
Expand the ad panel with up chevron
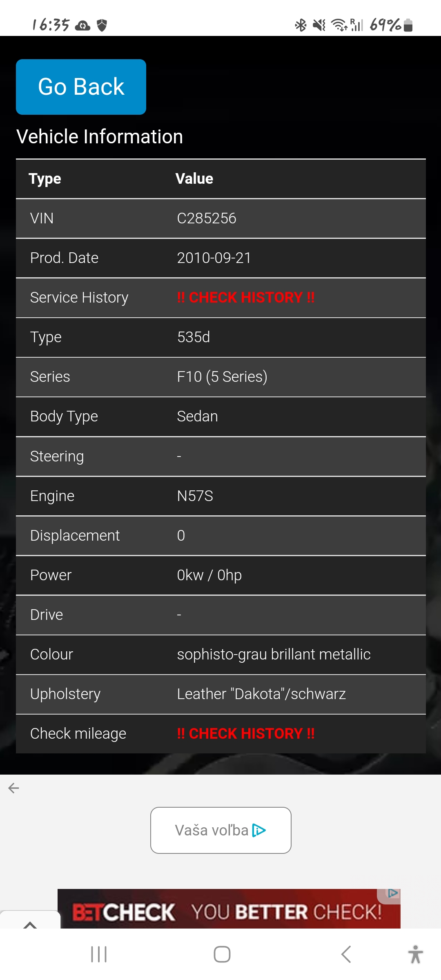pyautogui.click(x=30, y=922)
